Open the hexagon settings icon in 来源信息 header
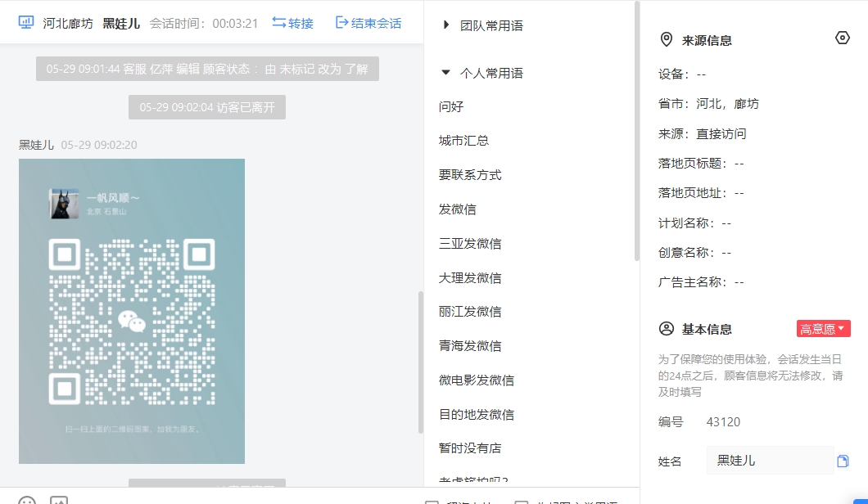The height and width of the screenshot is (504, 868). coord(842,38)
